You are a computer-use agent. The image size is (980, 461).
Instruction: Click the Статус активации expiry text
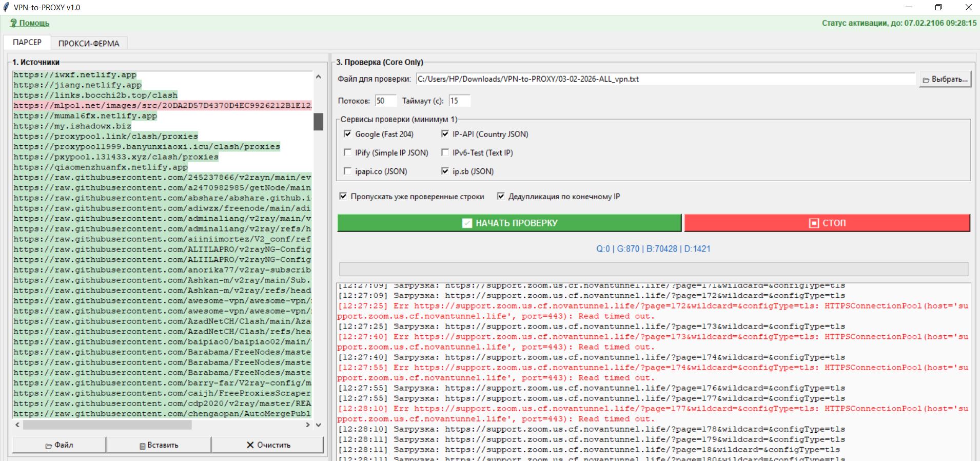click(899, 23)
